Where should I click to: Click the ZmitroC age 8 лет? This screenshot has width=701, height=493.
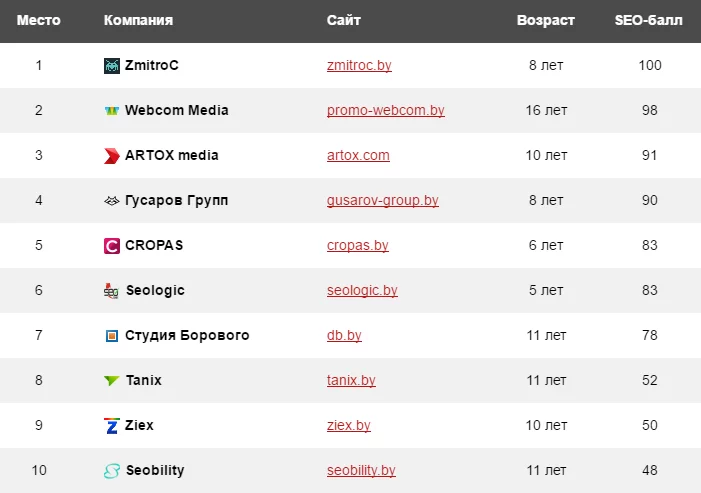[546, 65]
